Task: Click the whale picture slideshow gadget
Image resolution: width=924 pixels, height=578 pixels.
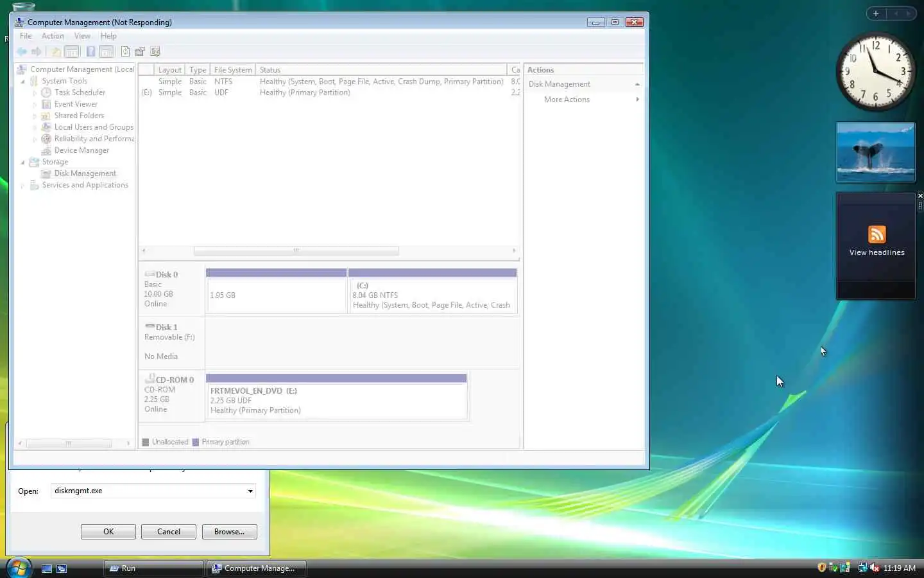Action: pyautogui.click(x=876, y=152)
